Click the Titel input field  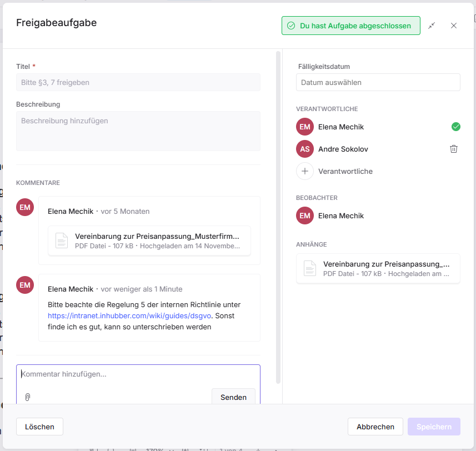coord(138,82)
